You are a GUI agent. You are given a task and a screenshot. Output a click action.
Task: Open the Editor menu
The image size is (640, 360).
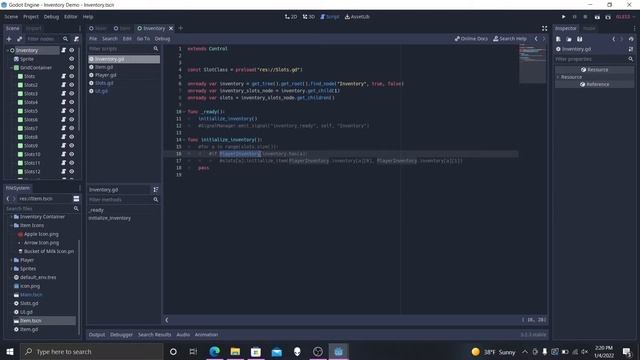click(71, 17)
